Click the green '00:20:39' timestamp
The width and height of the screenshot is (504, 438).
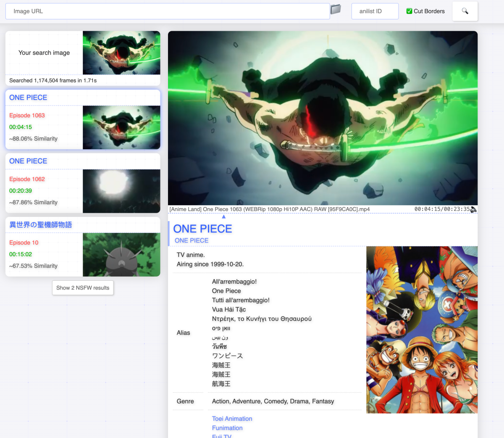point(21,191)
